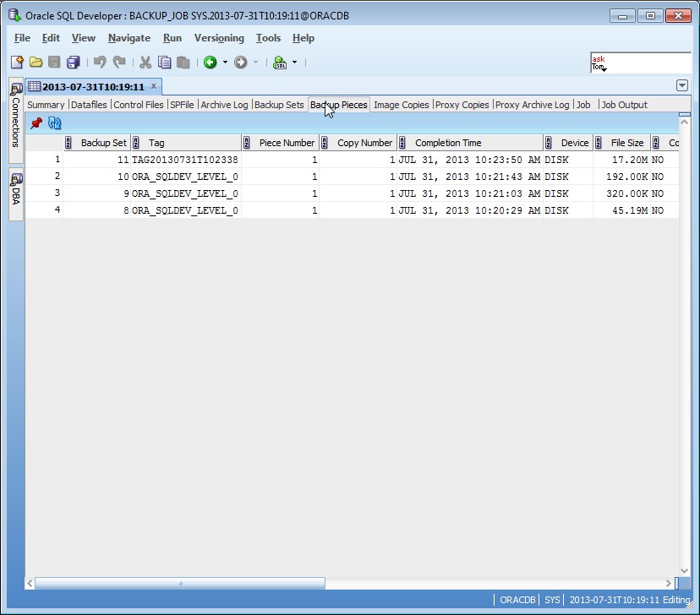Open the Ask Tom search dropdown

click(x=604, y=69)
